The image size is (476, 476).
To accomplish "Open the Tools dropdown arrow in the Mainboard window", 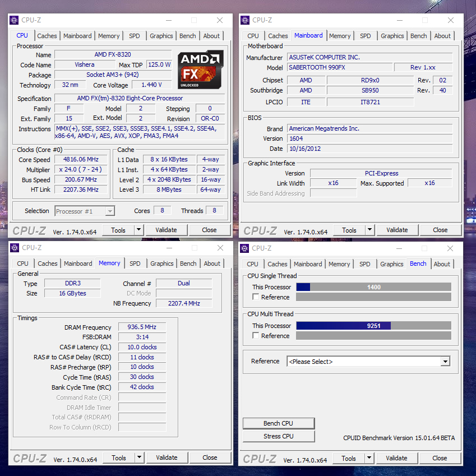I will [x=369, y=230].
